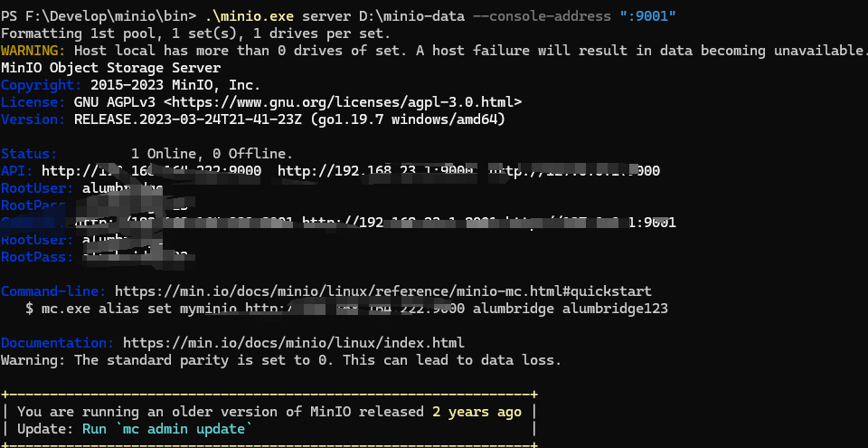Screen dimensions: 868x448
Task: Click the "RELEASE.2023-03-24T21-41-23Z" version string
Action: [x=188, y=119]
